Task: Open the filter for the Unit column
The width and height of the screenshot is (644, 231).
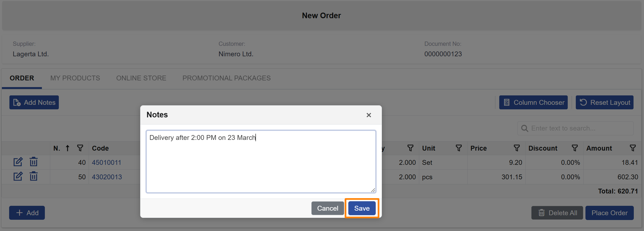Action: pyautogui.click(x=459, y=148)
